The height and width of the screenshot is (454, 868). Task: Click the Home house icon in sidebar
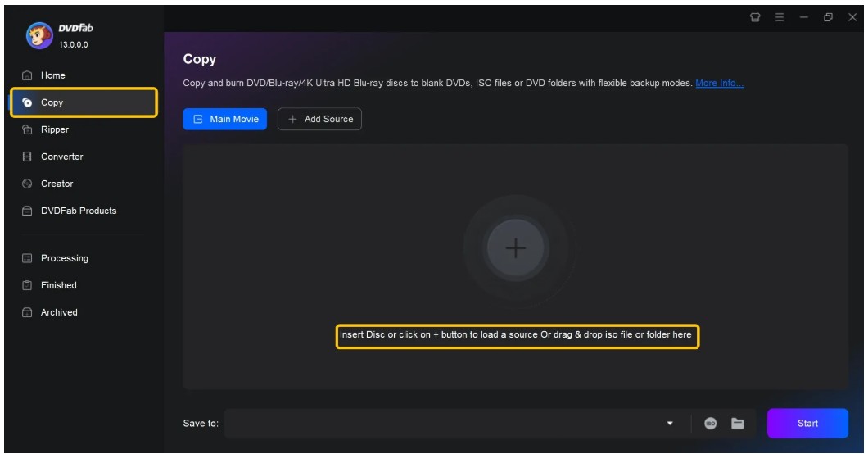pyautogui.click(x=26, y=75)
